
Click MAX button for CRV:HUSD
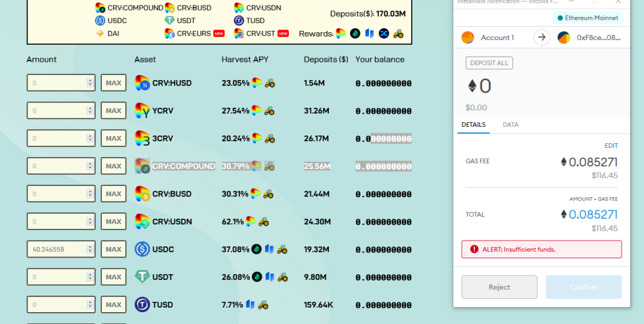click(x=113, y=83)
